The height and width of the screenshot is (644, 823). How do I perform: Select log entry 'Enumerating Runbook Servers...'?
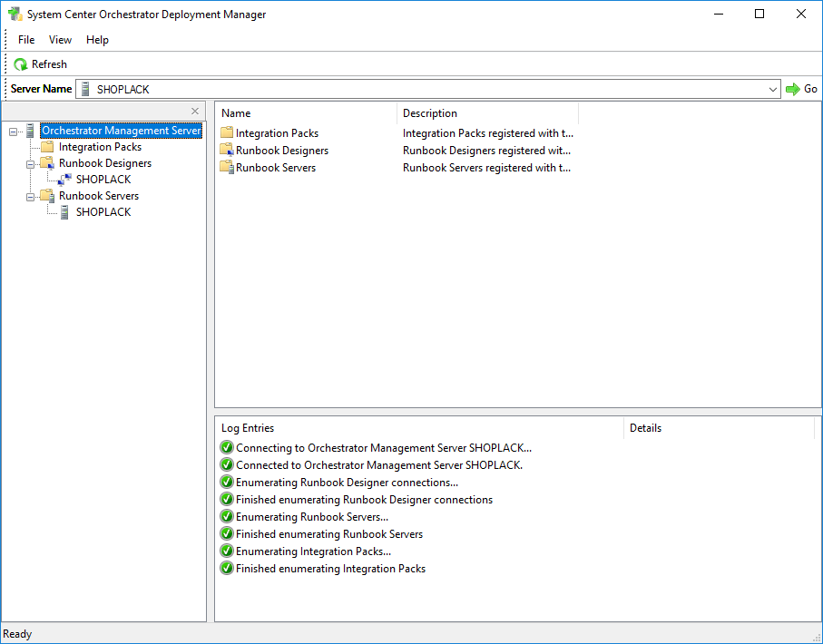coord(312,518)
